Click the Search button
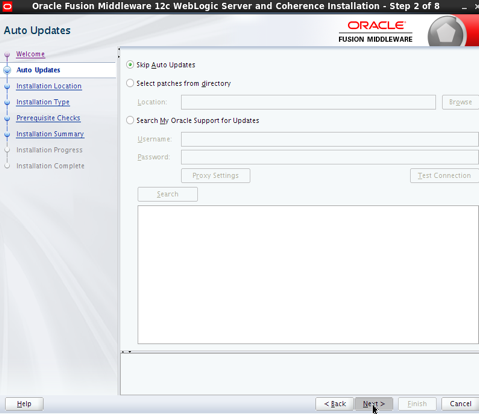 [x=168, y=194]
